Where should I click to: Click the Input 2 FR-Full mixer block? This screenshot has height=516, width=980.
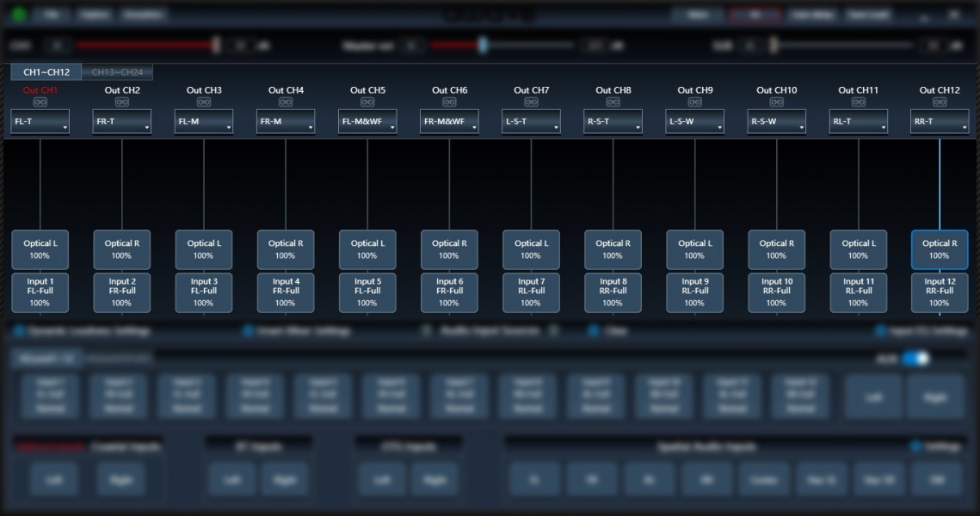point(122,292)
